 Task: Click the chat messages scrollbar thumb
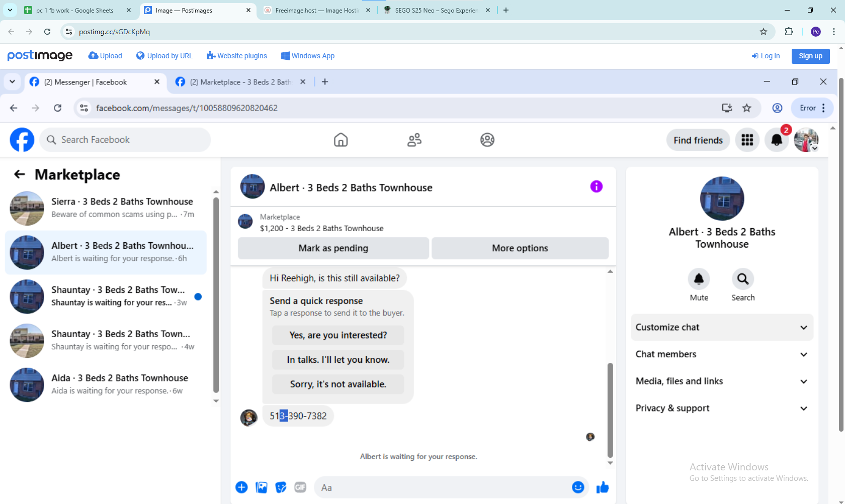coord(610,410)
